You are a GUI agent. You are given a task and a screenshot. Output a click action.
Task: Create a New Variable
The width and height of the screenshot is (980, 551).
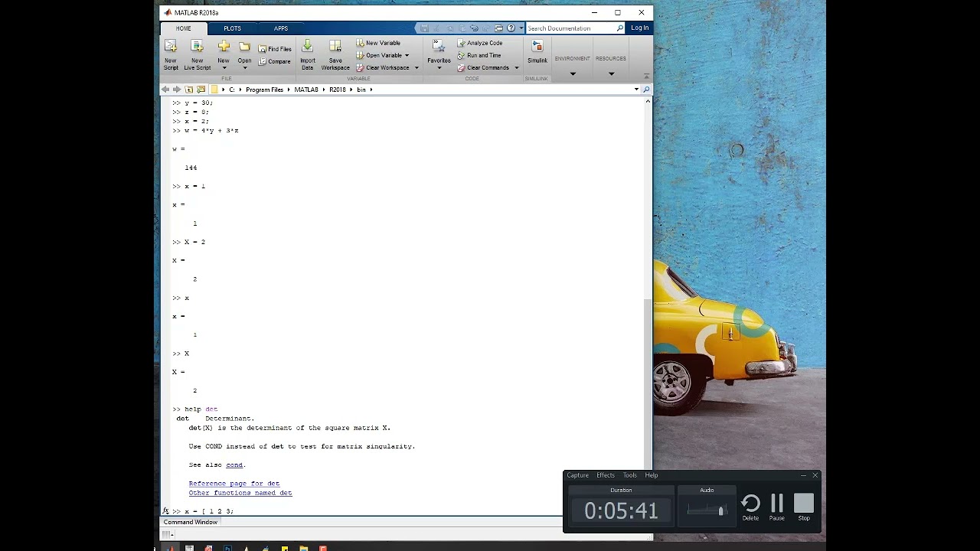click(378, 43)
